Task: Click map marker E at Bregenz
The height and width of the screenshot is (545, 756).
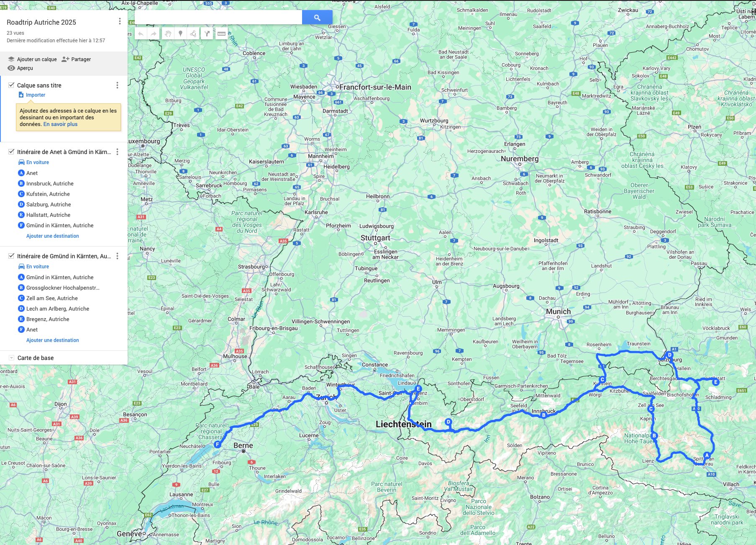Action: pos(418,389)
